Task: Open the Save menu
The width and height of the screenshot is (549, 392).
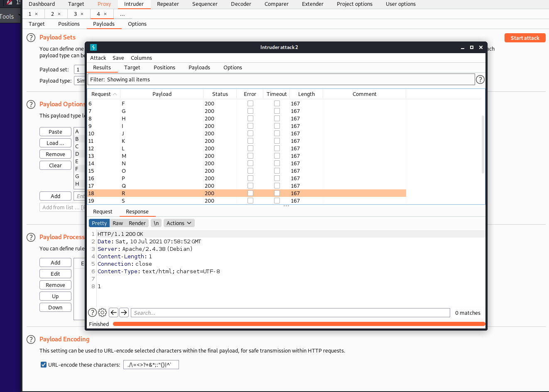Action: (118, 58)
